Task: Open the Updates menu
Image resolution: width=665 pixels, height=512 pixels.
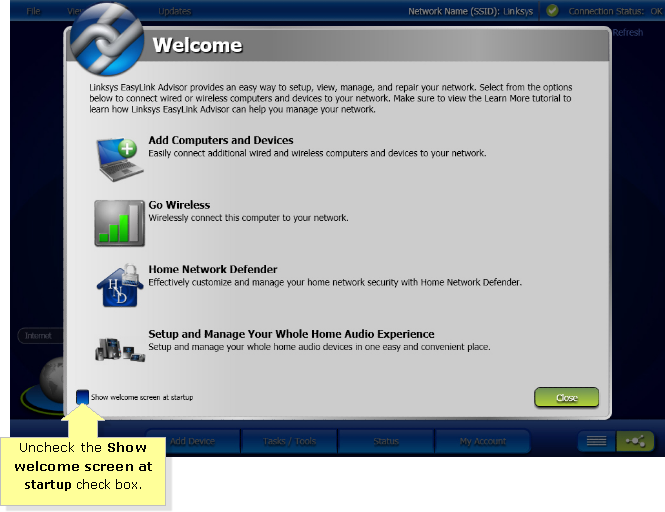Action: coord(175,11)
